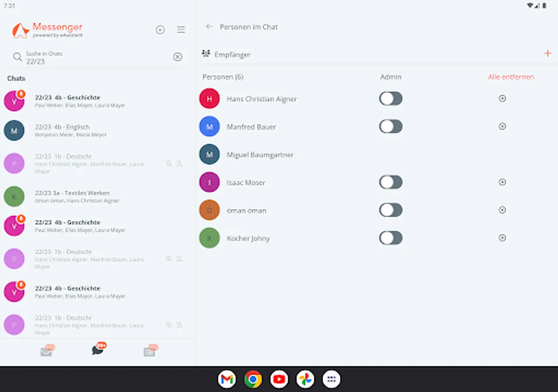Remove öman öman from chat
The width and height of the screenshot is (558, 392).
[x=502, y=210]
